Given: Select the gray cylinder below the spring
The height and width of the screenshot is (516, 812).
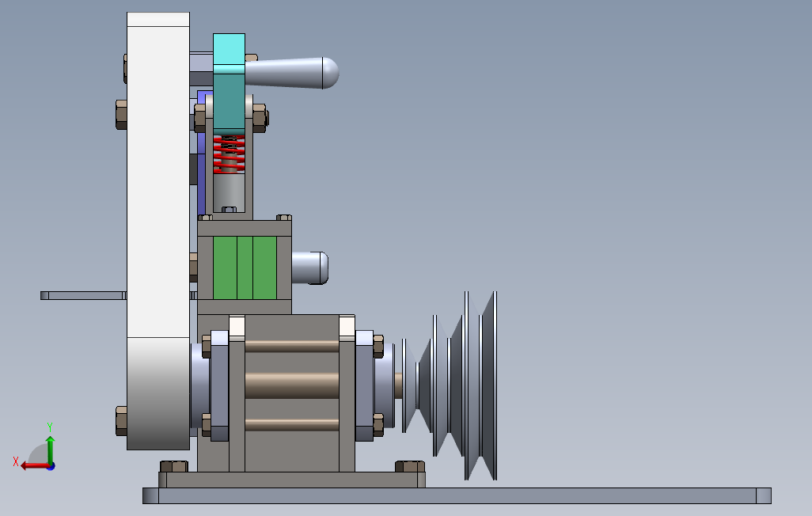Looking at the screenshot, I should 229,192.
